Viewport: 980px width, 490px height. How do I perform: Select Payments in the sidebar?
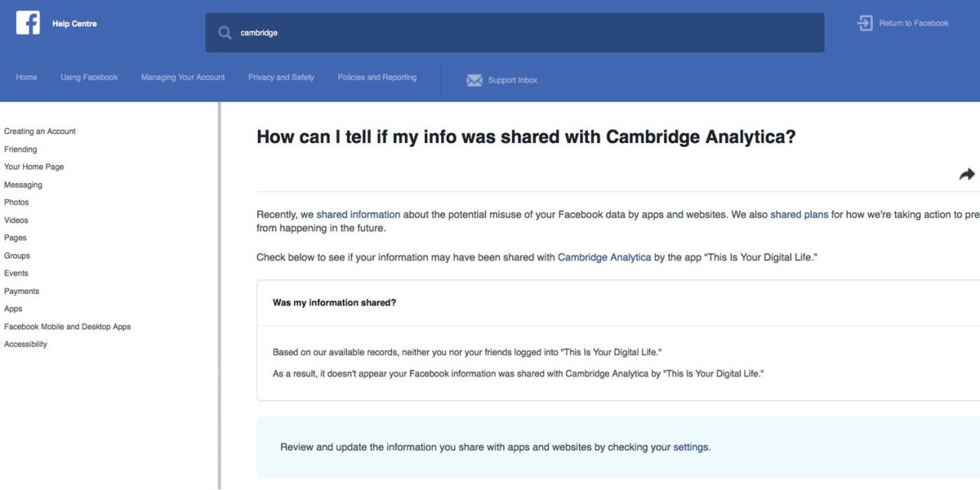[x=21, y=291]
